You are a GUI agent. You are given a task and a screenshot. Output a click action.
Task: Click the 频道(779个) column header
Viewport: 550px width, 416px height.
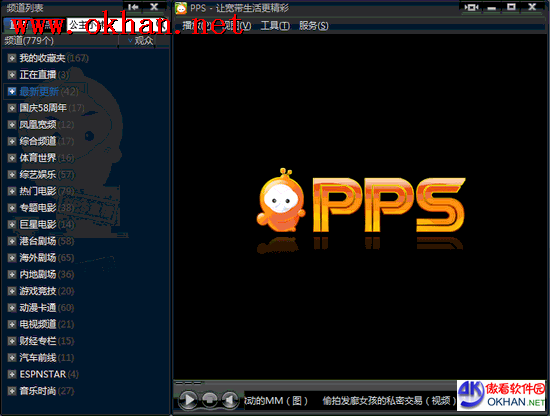coord(60,41)
